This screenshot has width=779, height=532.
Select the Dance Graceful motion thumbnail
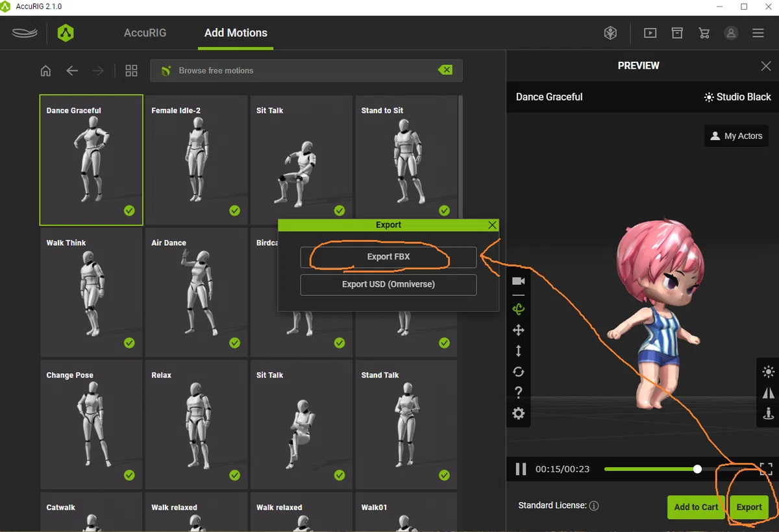[x=92, y=160]
